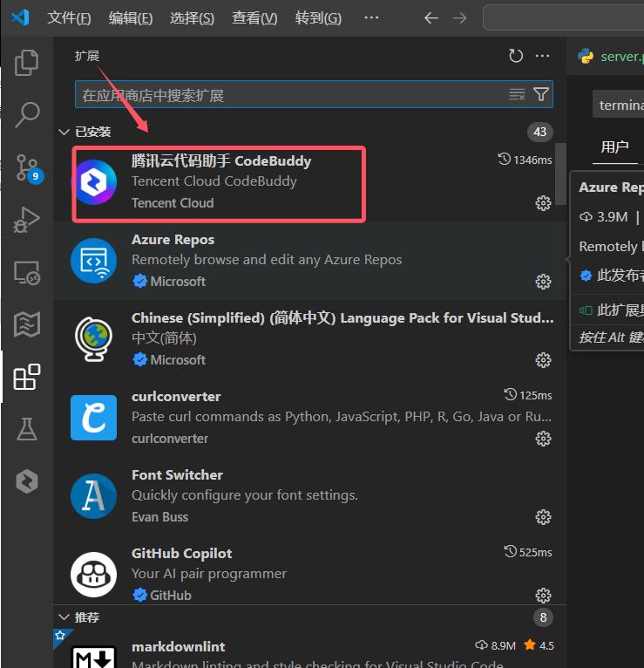Screen dimensions: 644x668
Task: Open Run and Debug view
Action: click(x=27, y=220)
